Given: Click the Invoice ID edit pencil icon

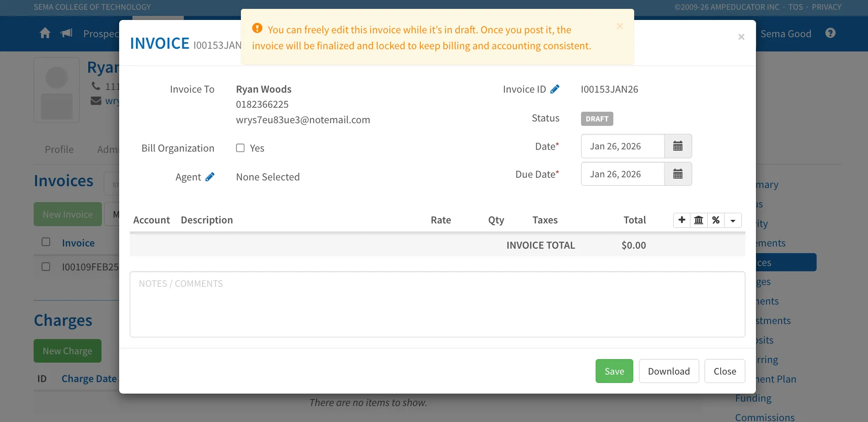Looking at the screenshot, I should coord(554,89).
